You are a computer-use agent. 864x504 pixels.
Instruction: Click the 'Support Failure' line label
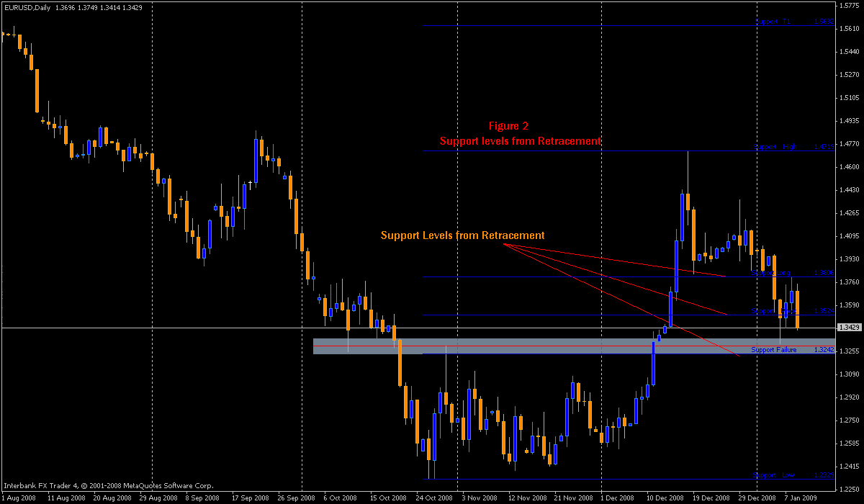coord(774,349)
